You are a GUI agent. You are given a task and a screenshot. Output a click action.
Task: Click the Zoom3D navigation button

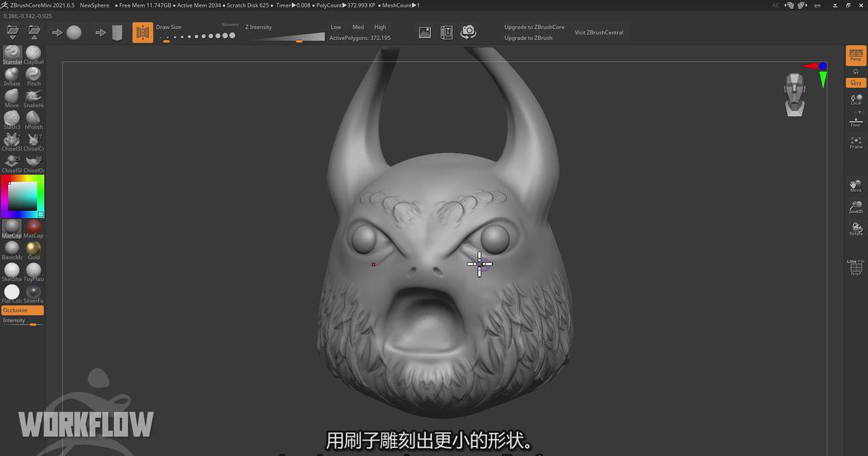point(856,207)
